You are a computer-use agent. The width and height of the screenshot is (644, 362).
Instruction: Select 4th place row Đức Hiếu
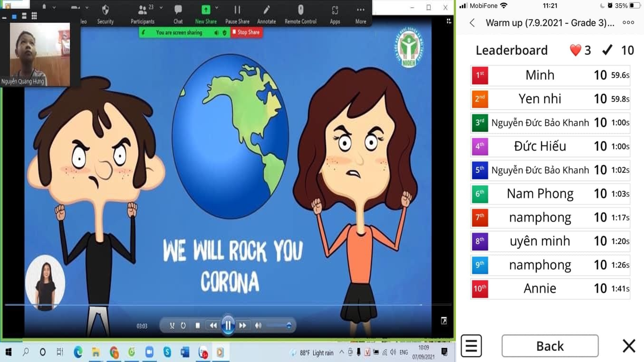tap(550, 146)
